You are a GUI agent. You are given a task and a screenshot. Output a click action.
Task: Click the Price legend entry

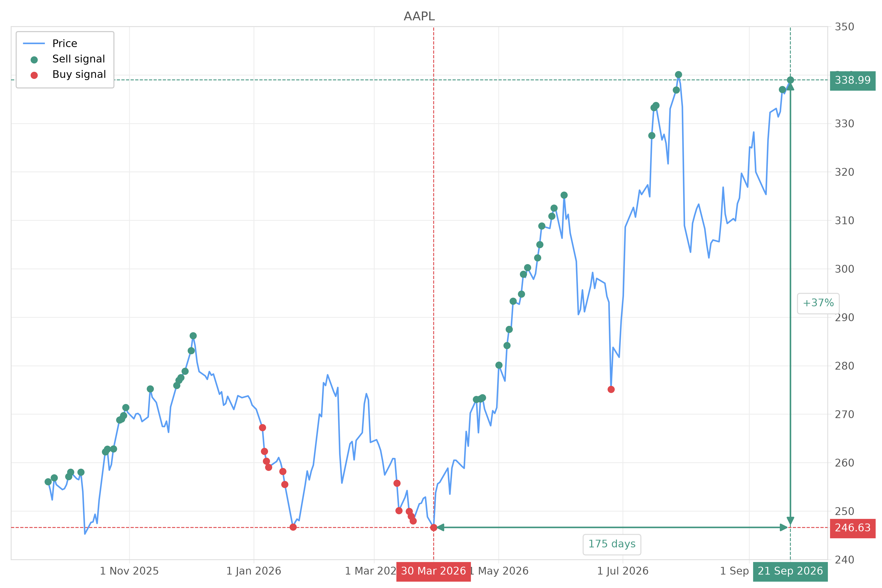point(64,44)
